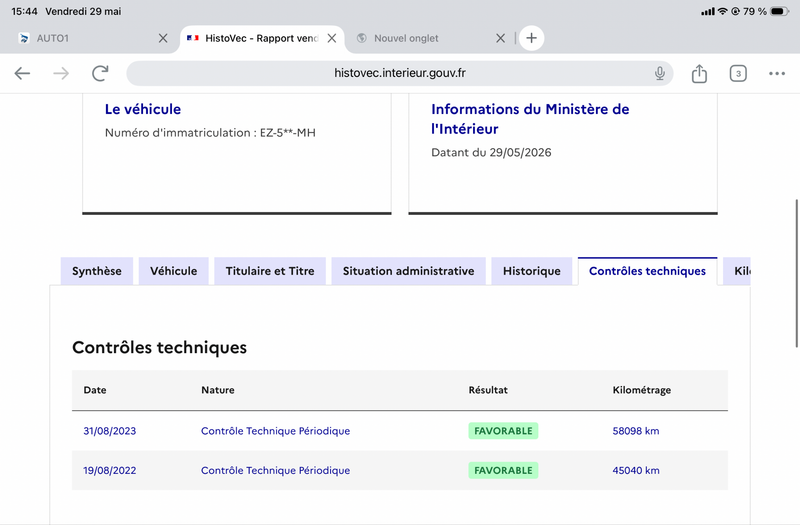Viewport: 800px width, 525px height.
Task: Close the Nouvel onglet tab
Action: (x=501, y=38)
